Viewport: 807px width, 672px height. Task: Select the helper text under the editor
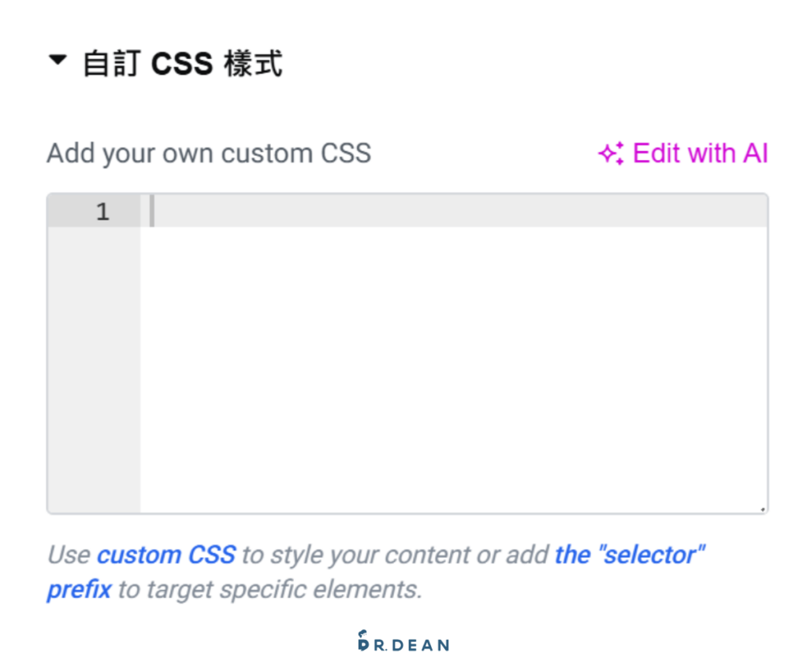point(378,571)
